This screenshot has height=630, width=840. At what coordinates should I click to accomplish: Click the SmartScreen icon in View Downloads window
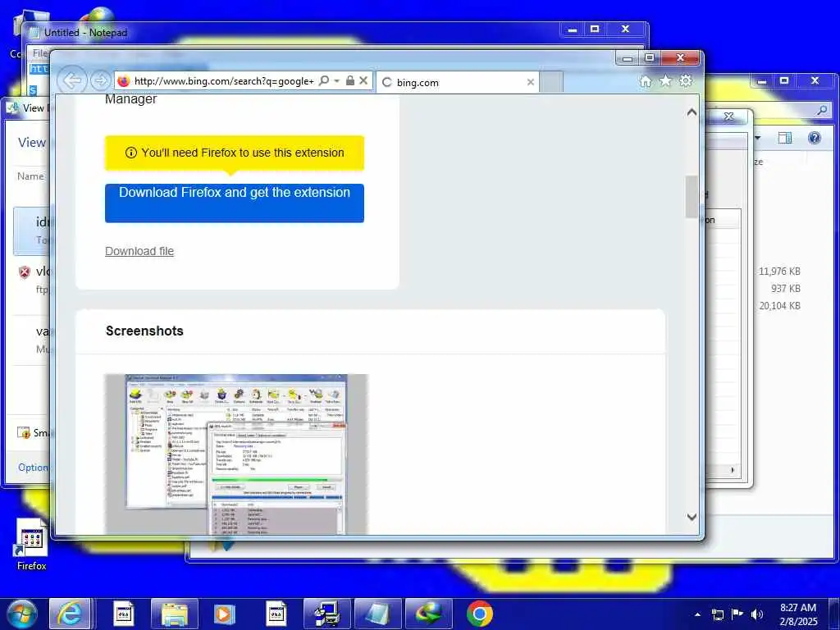tap(24, 432)
